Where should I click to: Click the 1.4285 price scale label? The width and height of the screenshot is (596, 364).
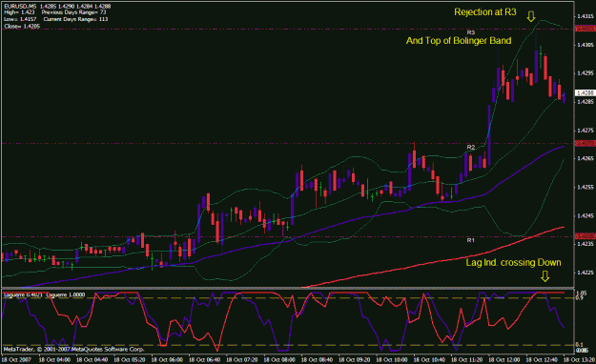click(586, 102)
